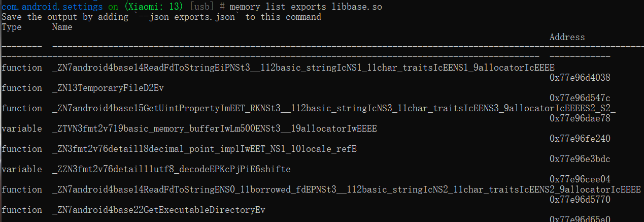Click address 0x77e96d4038
644x222 pixels.
(580, 78)
